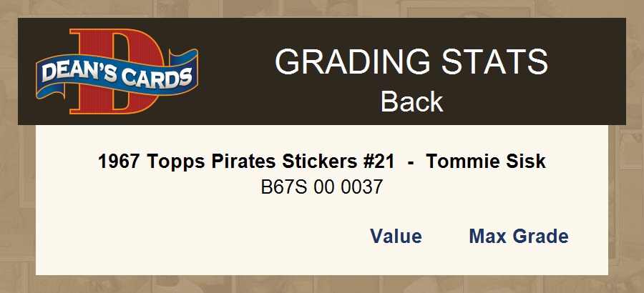Image resolution: width=644 pixels, height=293 pixels.
Task: Click the Value column header
Action: pos(396,237)
